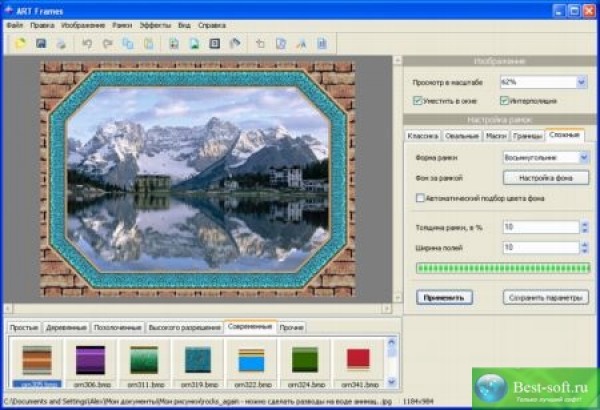Click the toolbar icon left of rotate
Viewport: 600px width, 410px height.
click(x=235, y=43)
